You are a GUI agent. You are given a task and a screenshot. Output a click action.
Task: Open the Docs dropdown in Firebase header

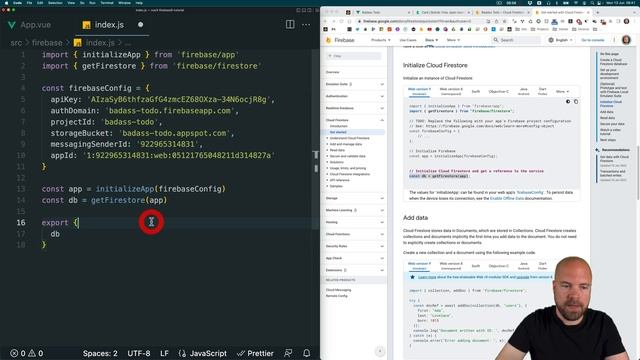tap(431, 40)
